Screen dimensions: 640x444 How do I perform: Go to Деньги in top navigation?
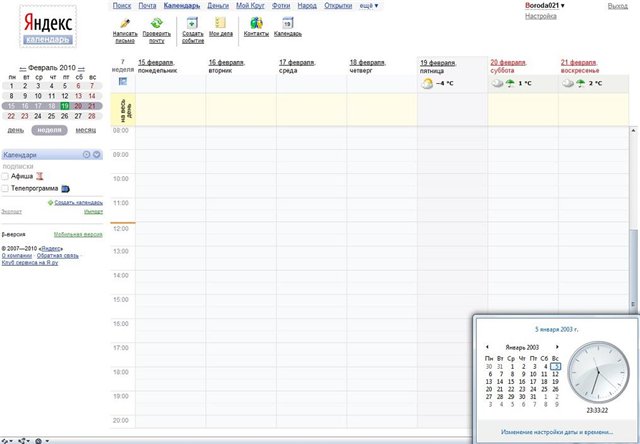click(217, 5)
